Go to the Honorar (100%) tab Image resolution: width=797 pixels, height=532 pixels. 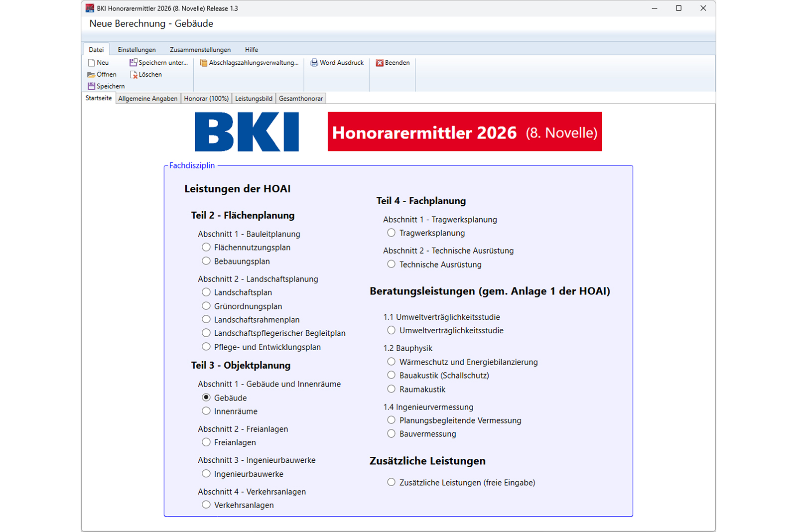[x=206, y=99]
